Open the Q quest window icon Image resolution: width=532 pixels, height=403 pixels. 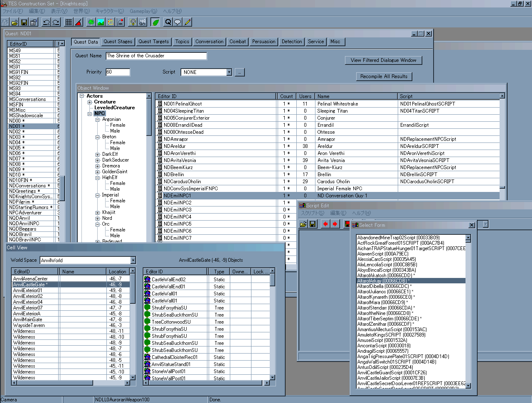point(168,22)
